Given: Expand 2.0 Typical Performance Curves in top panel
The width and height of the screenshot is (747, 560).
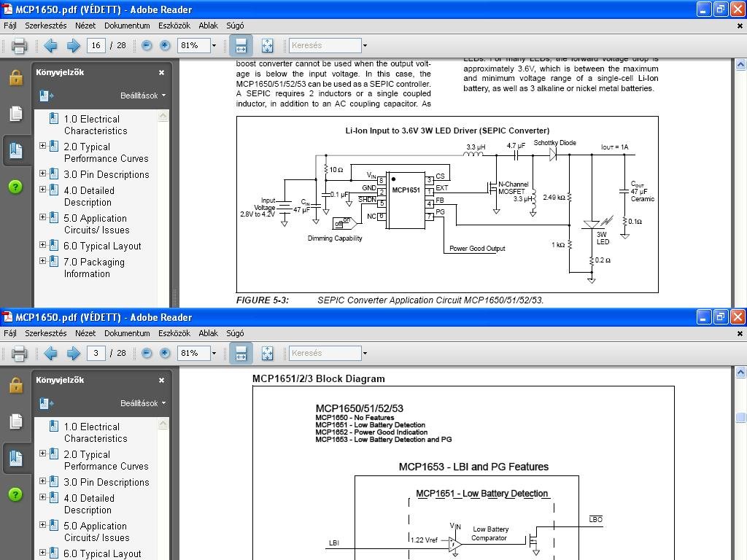Looking at the screenshot, I should point(42,146).
